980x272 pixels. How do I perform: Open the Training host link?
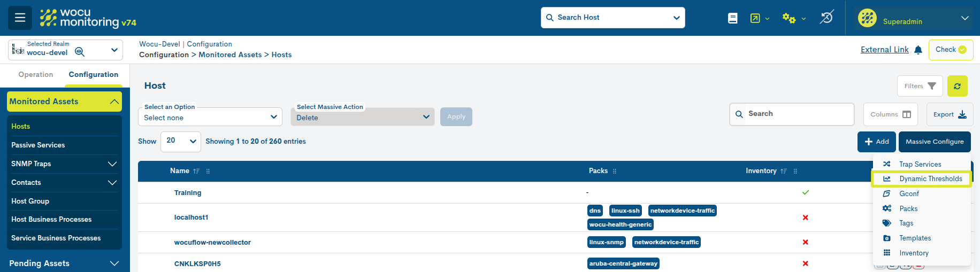pyautogui.click(x=188, y=193)
